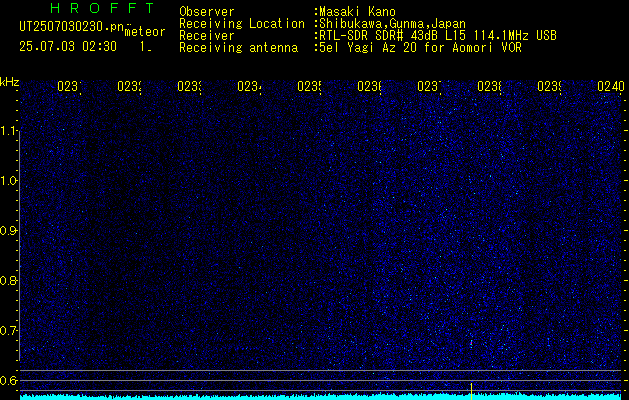Image resolution: width=629 pixels, height=400 pixels.
Task: Click Shibukawa,Gunma,Japan location text
Action: 392,24
